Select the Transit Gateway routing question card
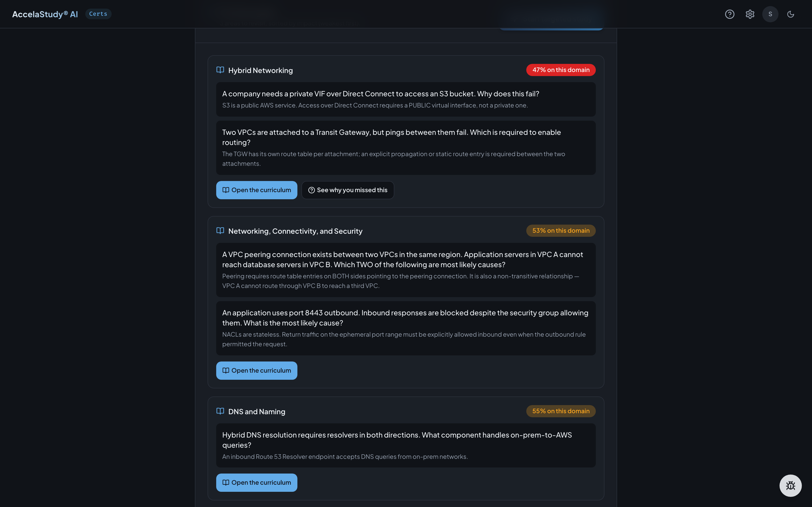The image size is (812, 507). pos(406,148)
